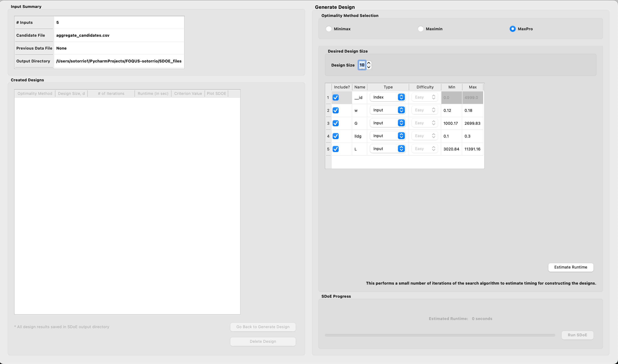Click the Max value 4999.0 for __id
Screen dimensions: 618x364
473,98
